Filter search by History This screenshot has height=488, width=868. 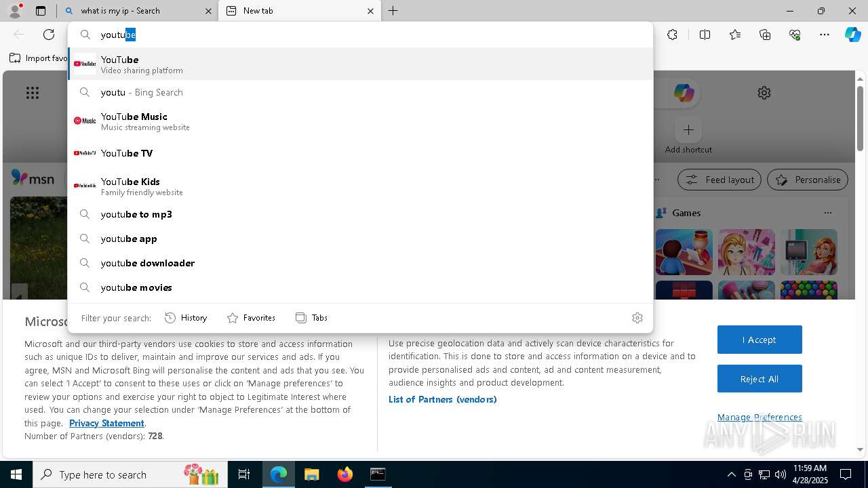186,318
